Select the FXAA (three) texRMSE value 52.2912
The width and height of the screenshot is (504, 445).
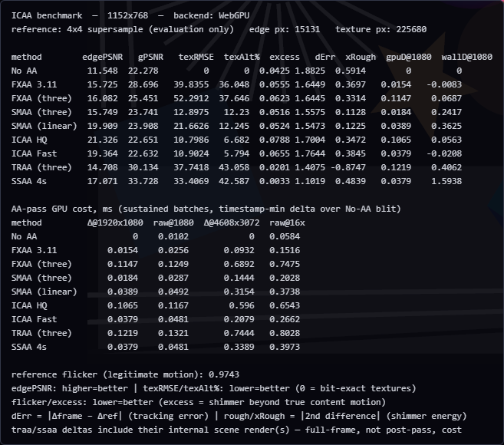click(191, 98)
